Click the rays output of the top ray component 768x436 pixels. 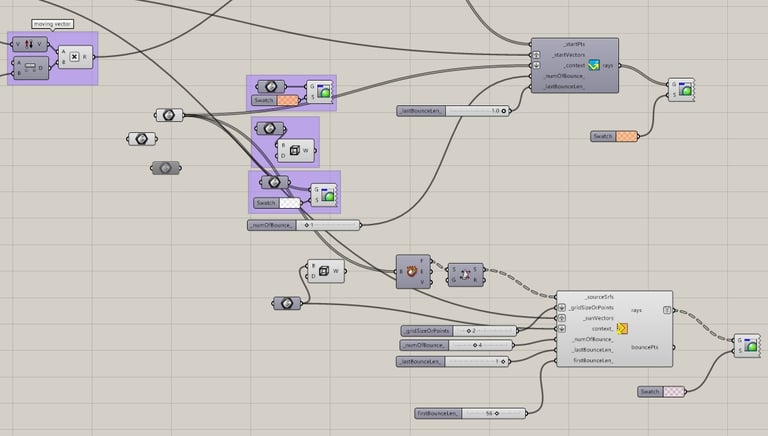(608, 65)
